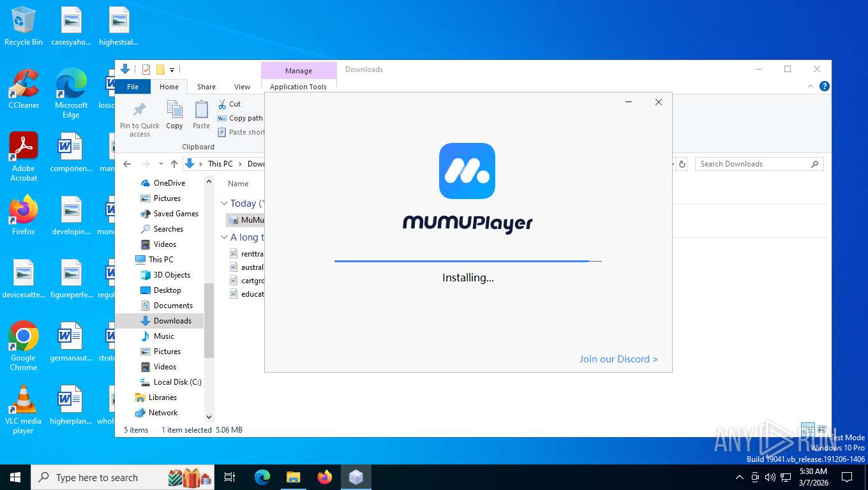Click the New folder quick access icon
Viewport: 868px width, 490px height.
tap(160, 70)
